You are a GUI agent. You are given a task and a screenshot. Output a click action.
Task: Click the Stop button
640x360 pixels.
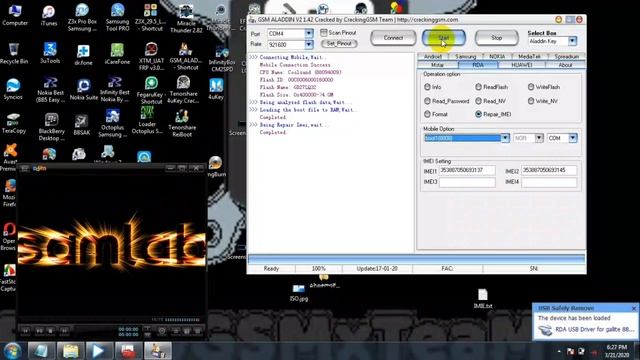click(496, 38)
